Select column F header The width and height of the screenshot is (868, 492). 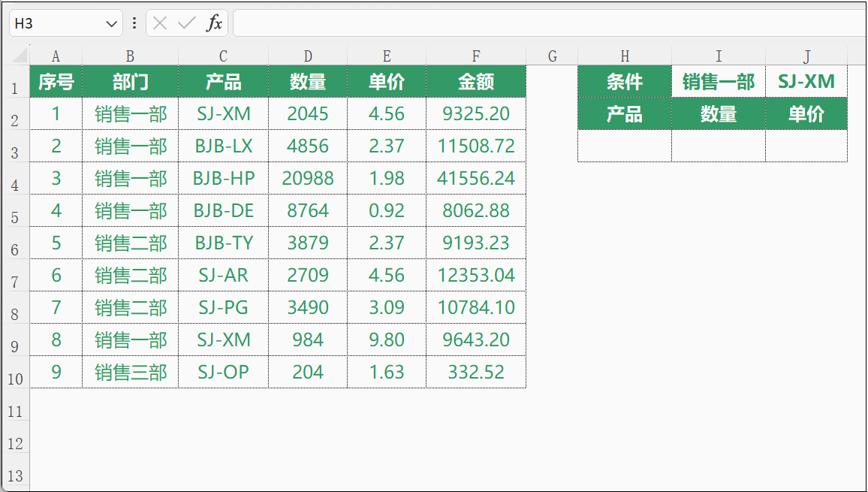pyautogui.click(x=476, y=56)
